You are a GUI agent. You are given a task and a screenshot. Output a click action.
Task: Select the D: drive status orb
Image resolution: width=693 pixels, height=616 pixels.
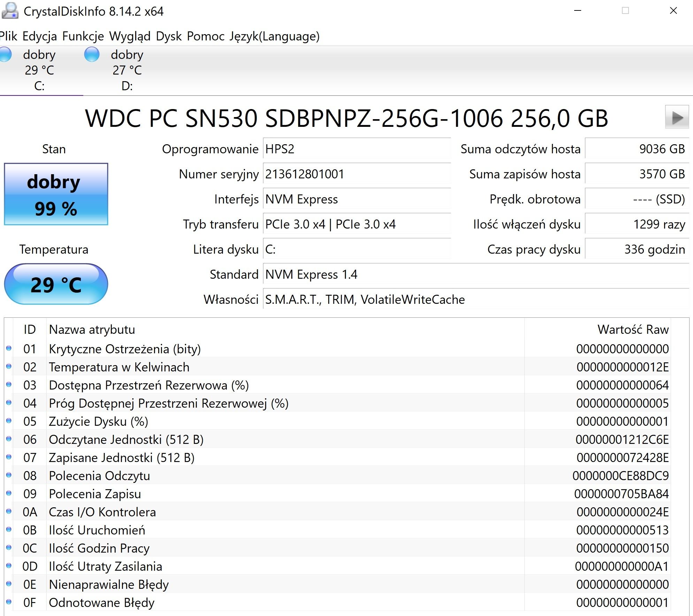pos(92,55)
